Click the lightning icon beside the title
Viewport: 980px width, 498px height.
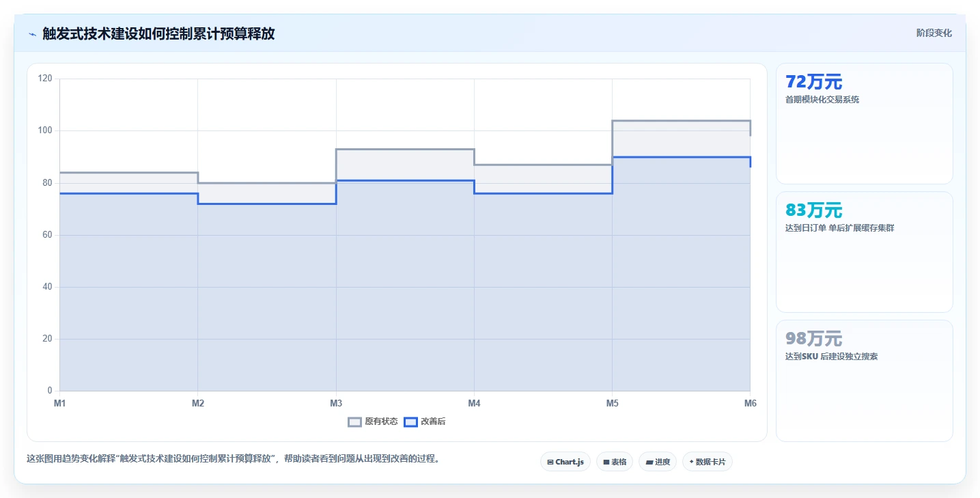coord(32,33)
